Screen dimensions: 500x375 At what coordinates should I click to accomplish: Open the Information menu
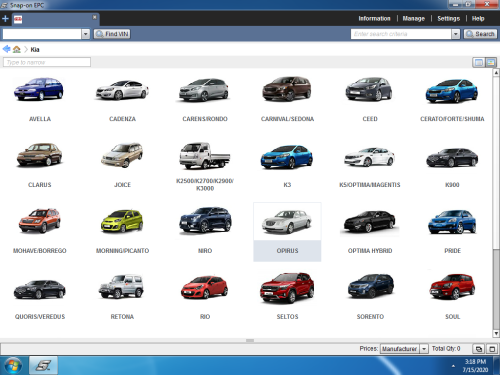pyautogui.click(x=374, y=19)
